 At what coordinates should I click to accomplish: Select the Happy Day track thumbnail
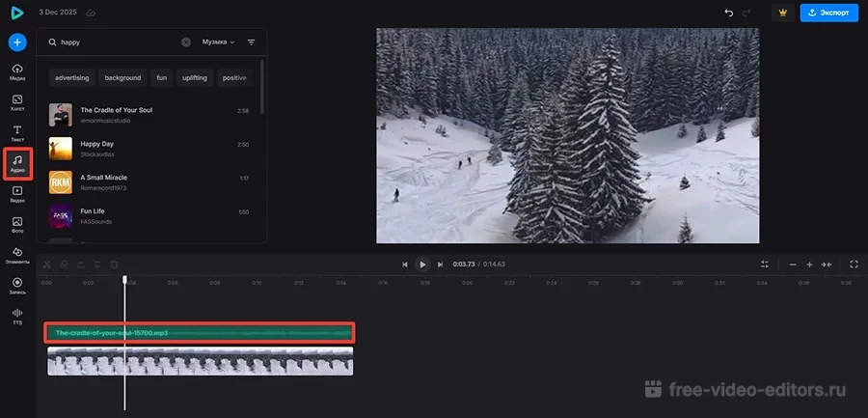click(x=60, y=148)
